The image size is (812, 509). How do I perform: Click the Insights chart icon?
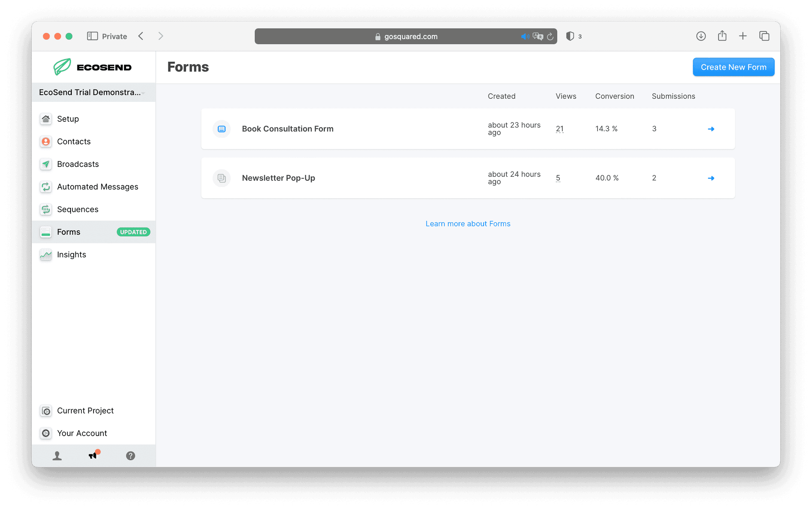pyautogui.click(x=46, y=254)
